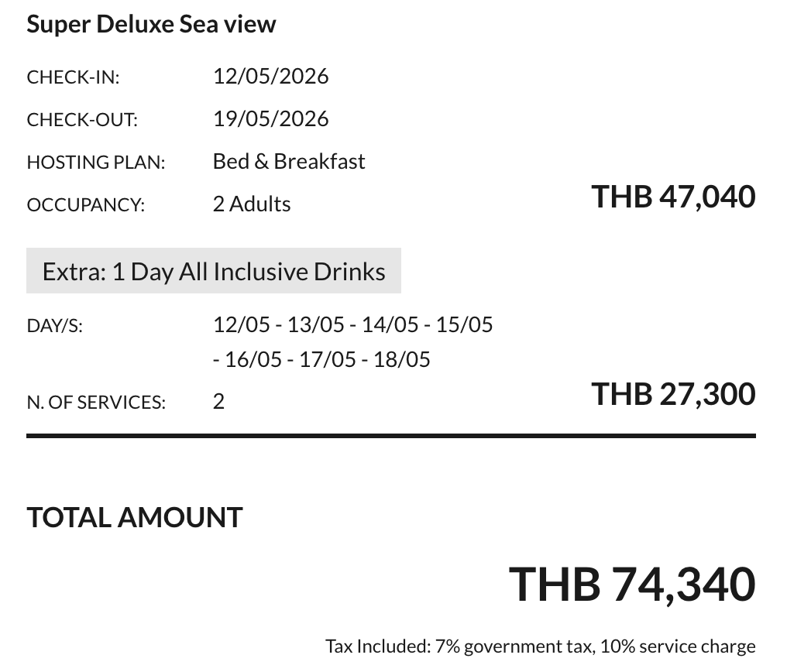The image size is (787, 672).
Task: Click the CHECK-OUT label
Action: click(x=81, y=120)
